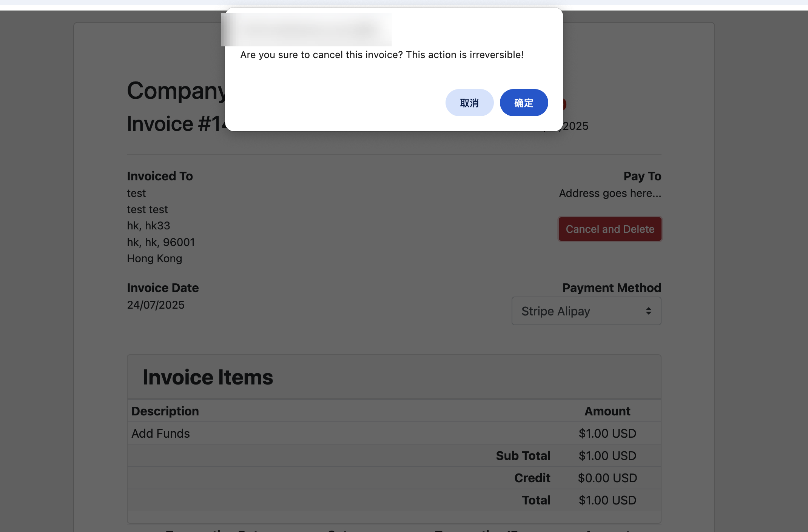Dismiss the confirmation dialog with 取消

469,102
